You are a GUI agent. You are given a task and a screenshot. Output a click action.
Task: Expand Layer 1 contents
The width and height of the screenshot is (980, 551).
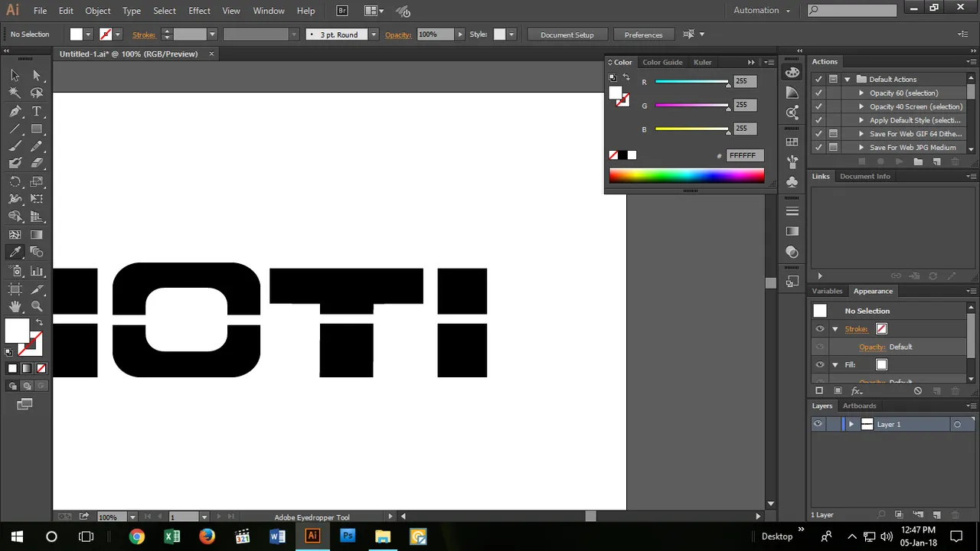pyautogui.click(x=851, y=424)
